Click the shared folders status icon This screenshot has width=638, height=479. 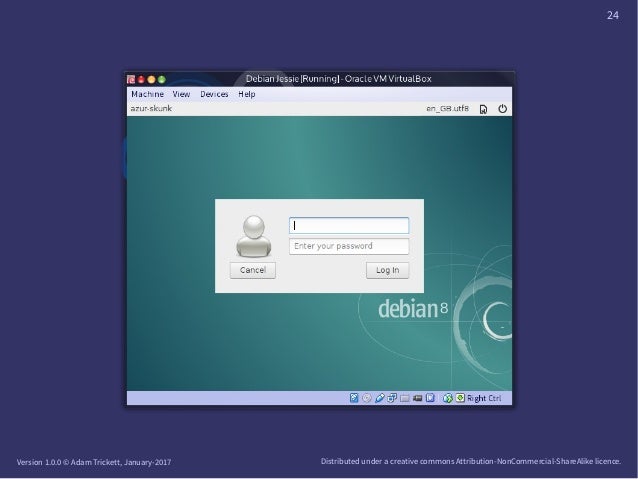point(404,398)
